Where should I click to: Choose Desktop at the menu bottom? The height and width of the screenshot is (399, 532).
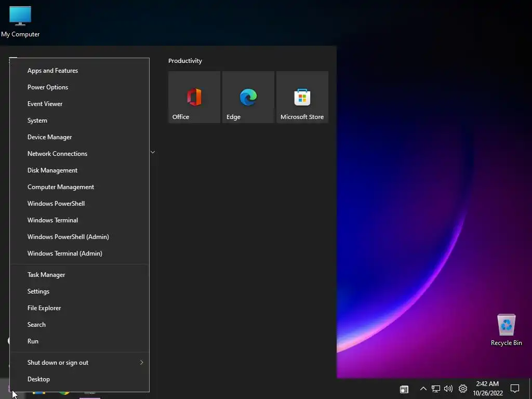tap(79, 379)
